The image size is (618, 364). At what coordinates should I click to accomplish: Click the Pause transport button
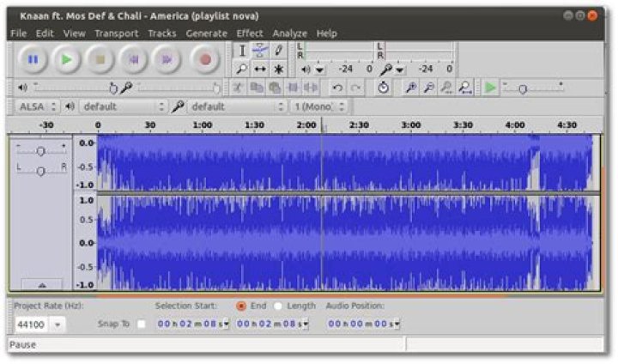(x=33, y=59)
